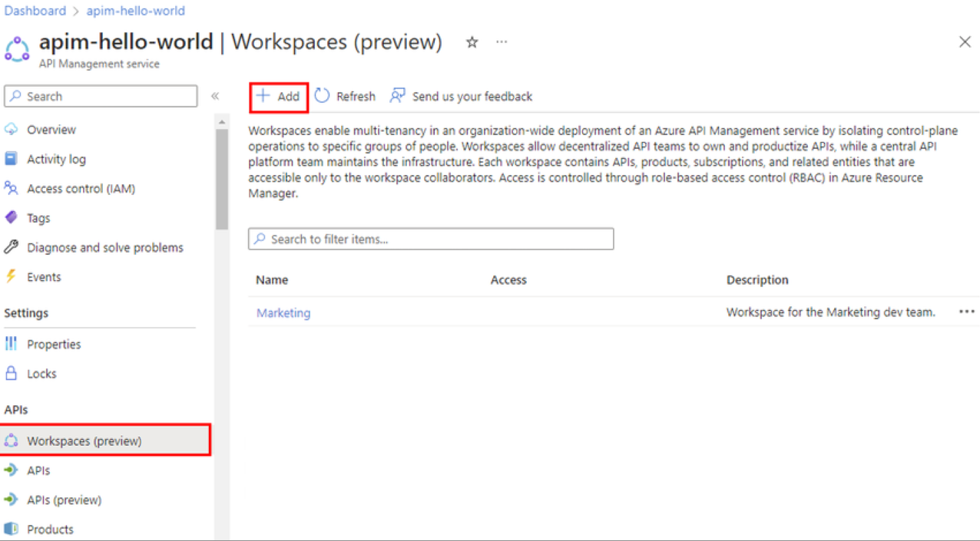The height and width of the screenshot is (541, 980).
Task: Open APIs in the sidebar
Action: tap(38, 470)
